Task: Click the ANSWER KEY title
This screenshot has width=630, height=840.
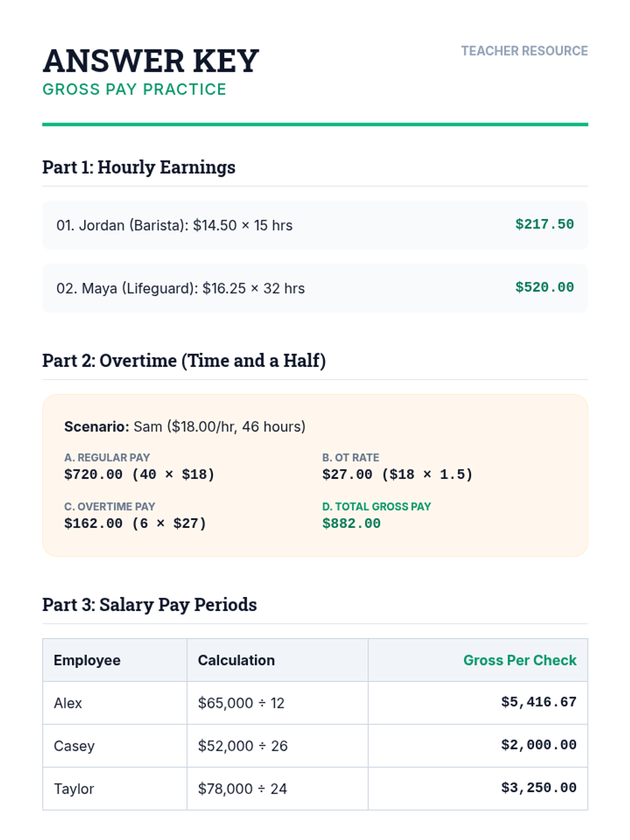Action: point(151,61)
